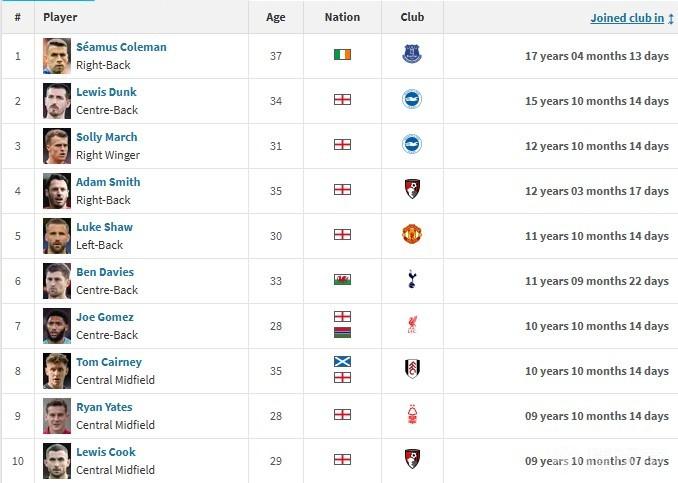The image size is (678, 483).
Task: Click Solly March's portrait thumbnail
Action: 57,146
